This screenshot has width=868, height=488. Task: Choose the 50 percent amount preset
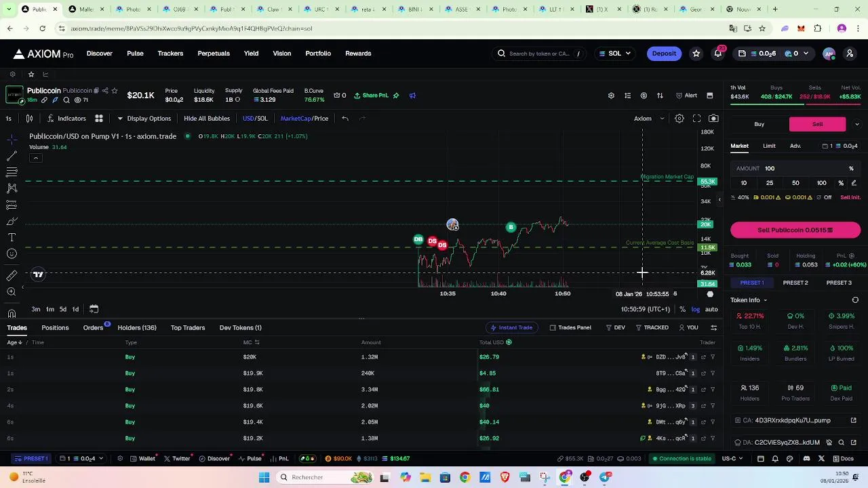pyautogui.click(x=795, y=183)
